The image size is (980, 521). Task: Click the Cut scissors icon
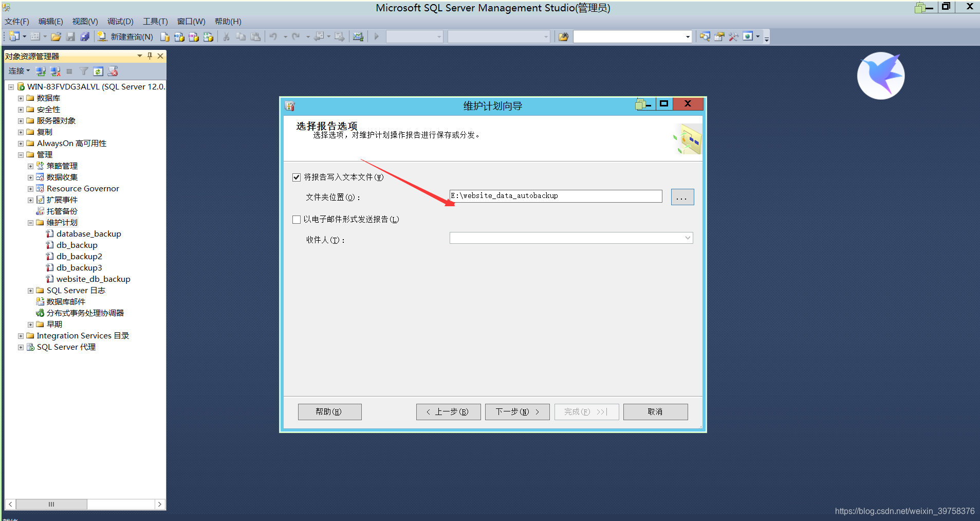tap(226, 37)
